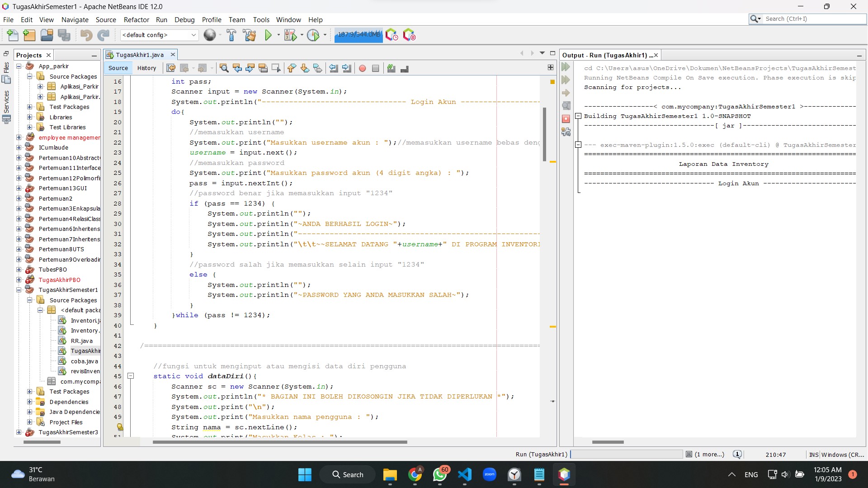This screenshot has width=868, height=488.
Task: Click the Output settings icon
Action: 566,132
